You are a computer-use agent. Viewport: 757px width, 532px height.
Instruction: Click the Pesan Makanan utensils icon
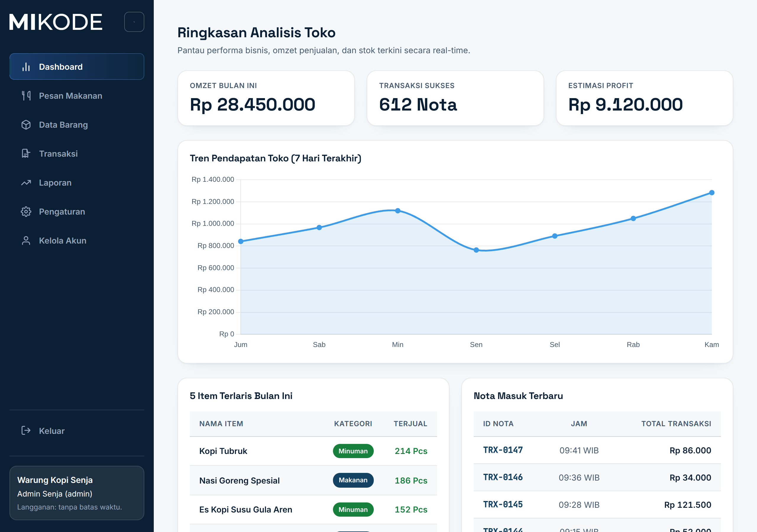coord(26,96)
